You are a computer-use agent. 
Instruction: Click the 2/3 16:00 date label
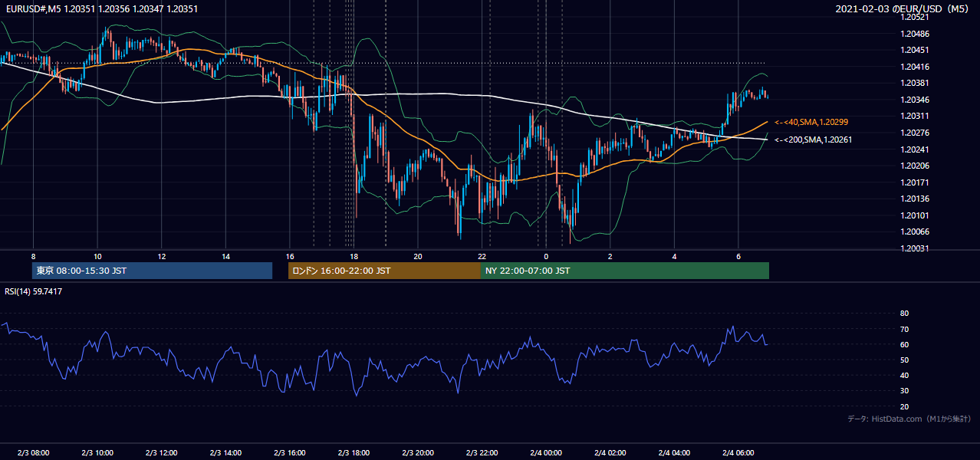pos(290,453)
